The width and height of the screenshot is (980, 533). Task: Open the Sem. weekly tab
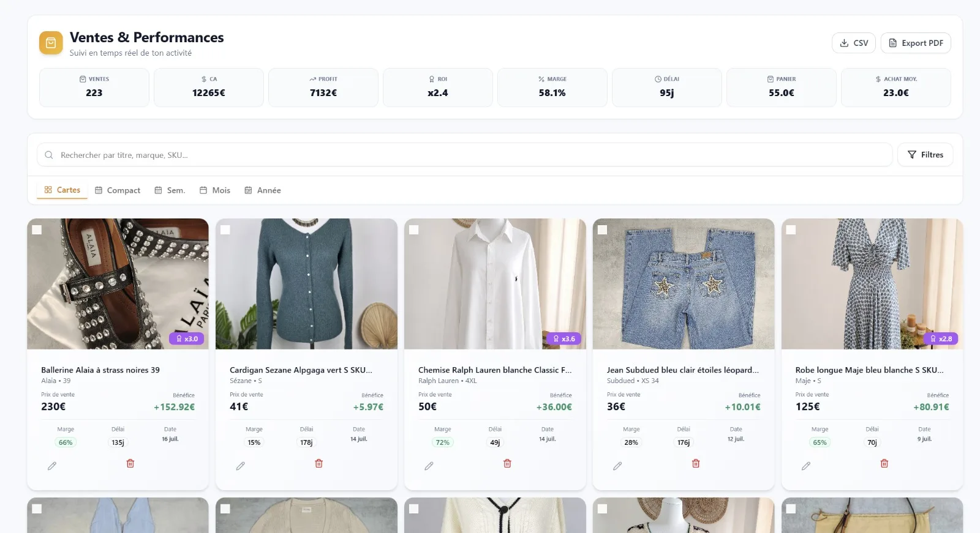(170, 190)
